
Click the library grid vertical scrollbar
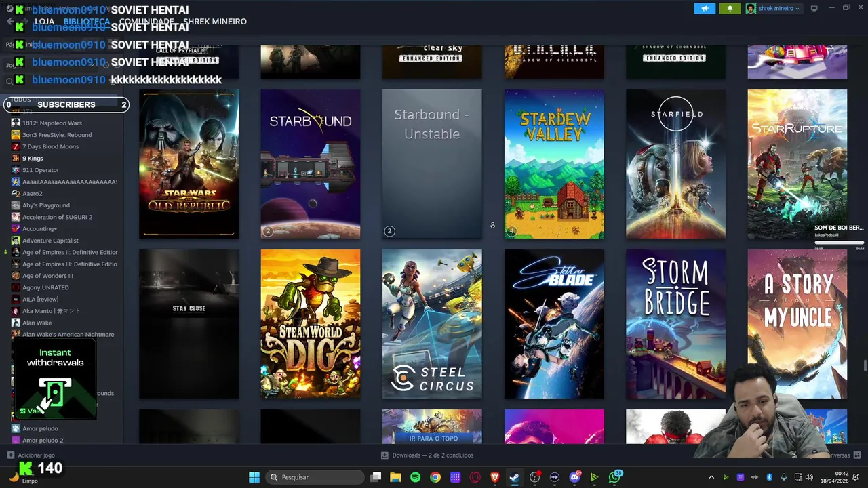(x=865, y=366)
